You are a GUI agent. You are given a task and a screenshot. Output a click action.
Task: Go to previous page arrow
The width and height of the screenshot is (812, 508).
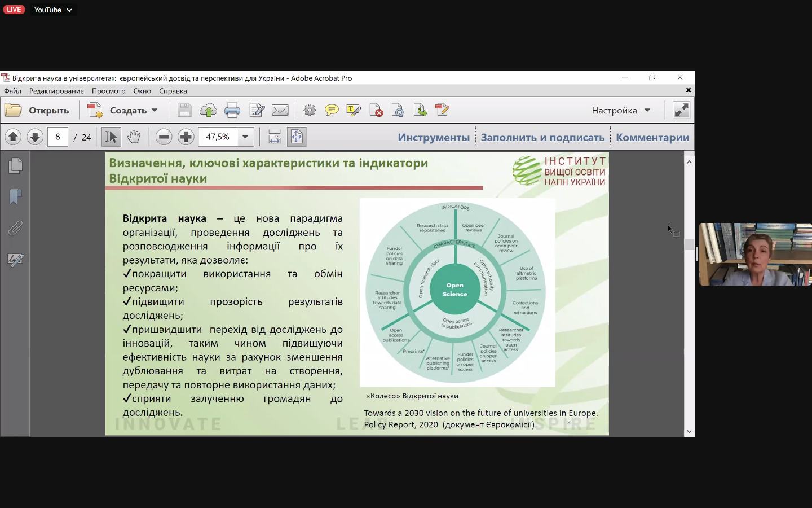pos(13,137)
